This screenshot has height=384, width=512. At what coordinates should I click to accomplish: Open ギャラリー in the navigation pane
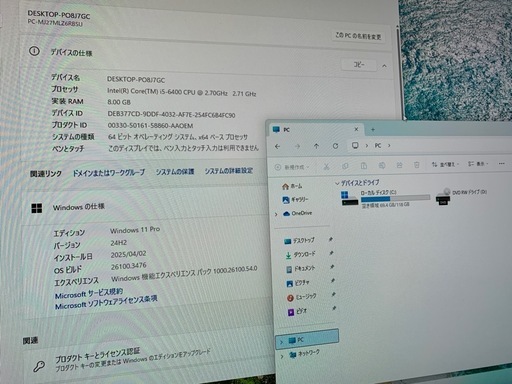coord(295,199)
